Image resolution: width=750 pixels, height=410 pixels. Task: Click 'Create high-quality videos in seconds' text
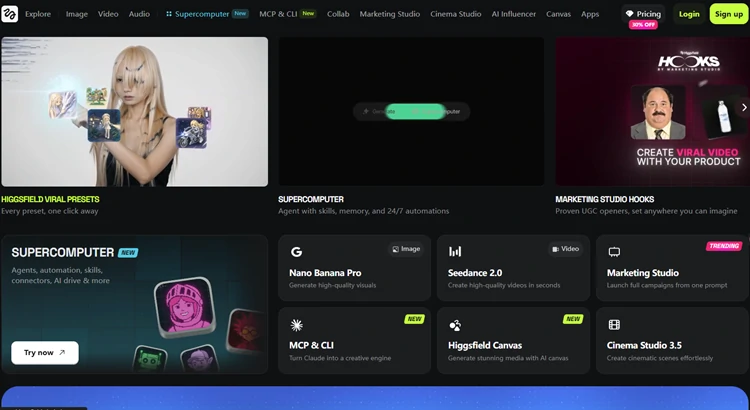[x=504, y=285]
